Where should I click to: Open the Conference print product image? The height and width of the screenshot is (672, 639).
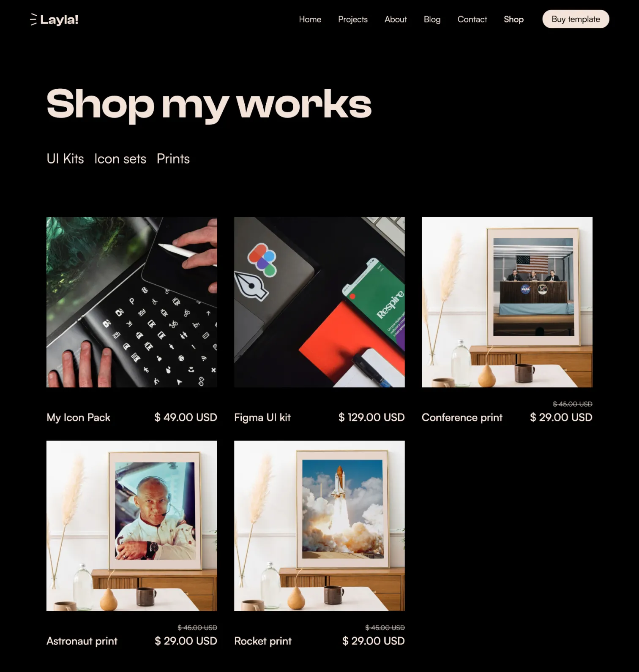click(x=507, y=302)
